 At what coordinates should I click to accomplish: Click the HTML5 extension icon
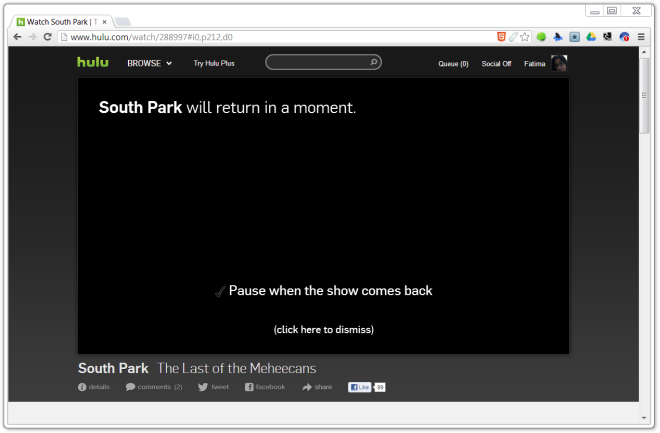501,37
